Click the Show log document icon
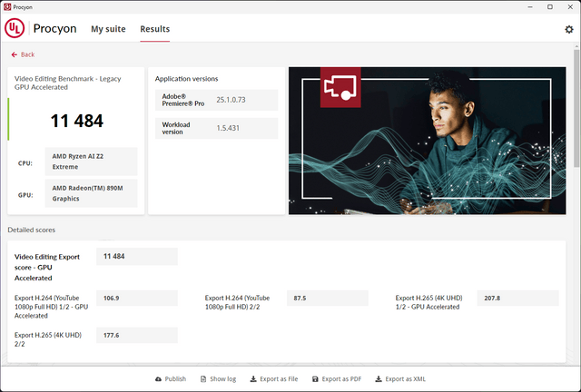Viewport: 581px width, 392px height. (203, 379)
